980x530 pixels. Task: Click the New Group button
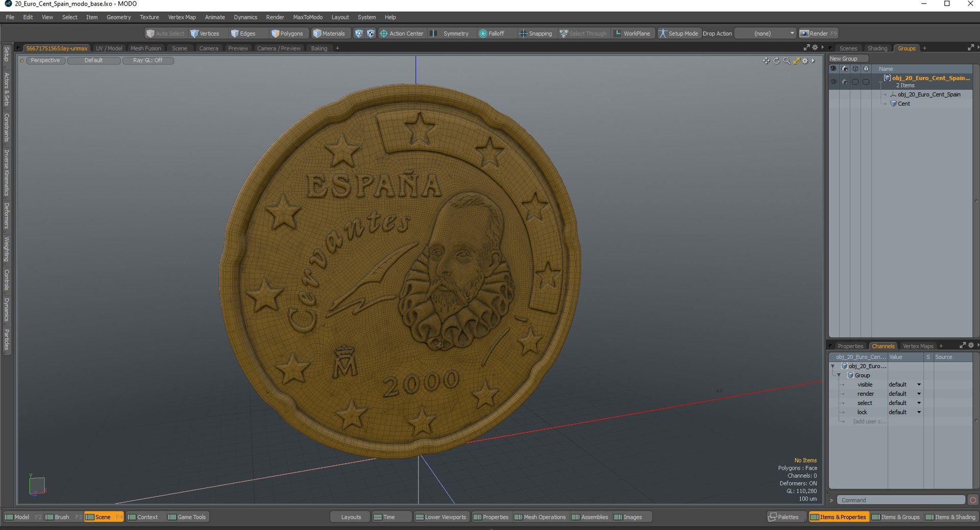click(x=848, y=59)
